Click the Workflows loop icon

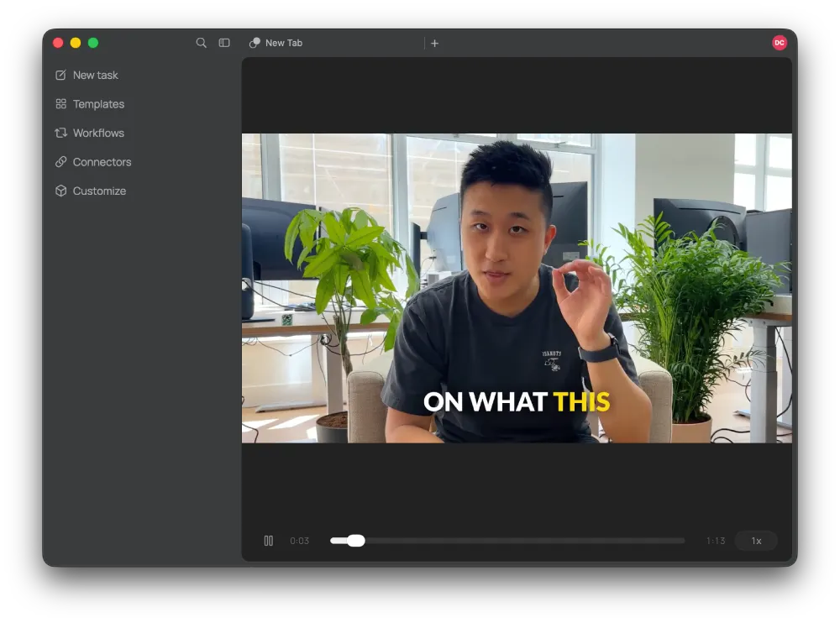61,133
